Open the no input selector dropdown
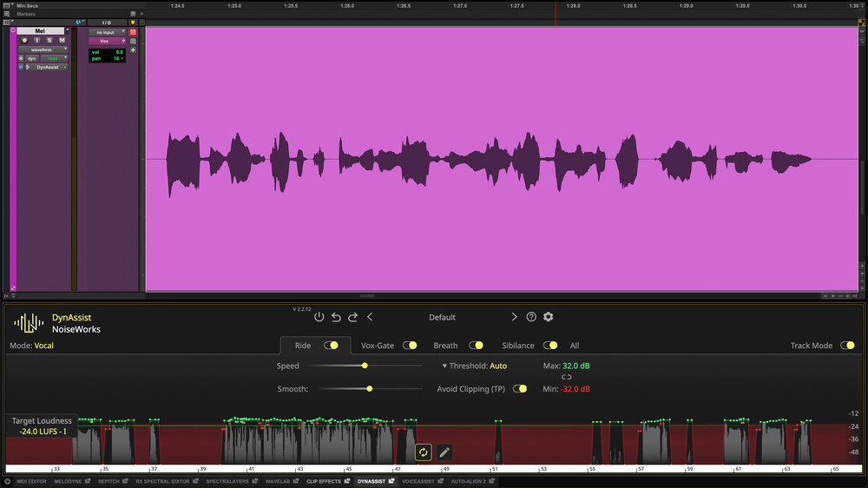Screen dimensions: 868x488 tap(108, 32)
